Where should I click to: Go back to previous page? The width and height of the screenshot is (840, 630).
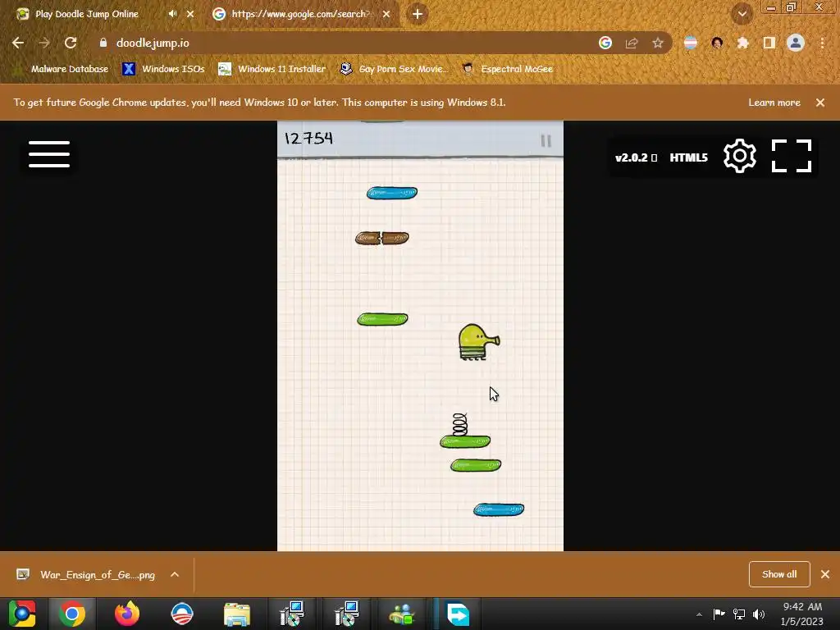18,43
